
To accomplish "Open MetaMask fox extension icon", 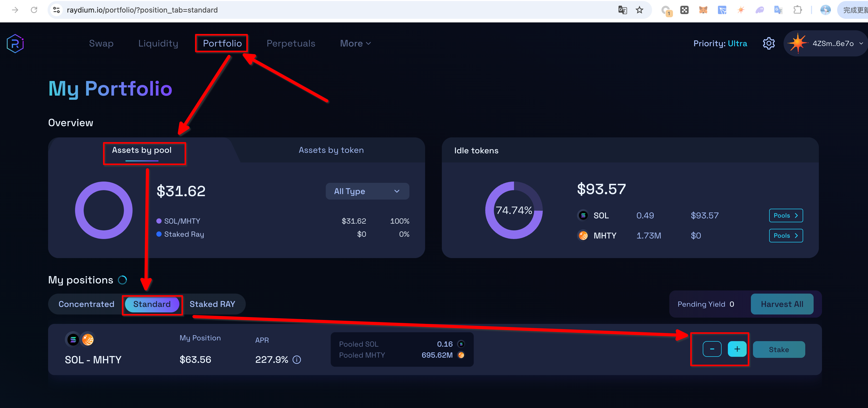I will (x=703, y=10).
